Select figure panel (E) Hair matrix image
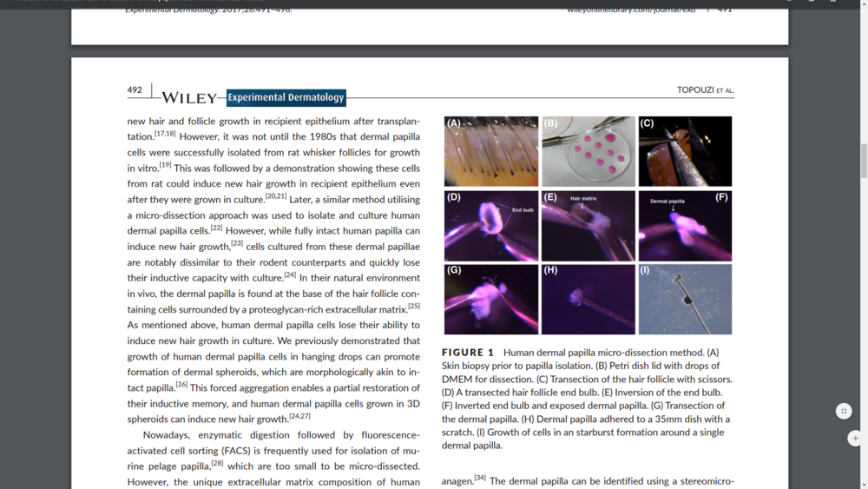Viewport: 868px width, 489px height. (589, 226)
